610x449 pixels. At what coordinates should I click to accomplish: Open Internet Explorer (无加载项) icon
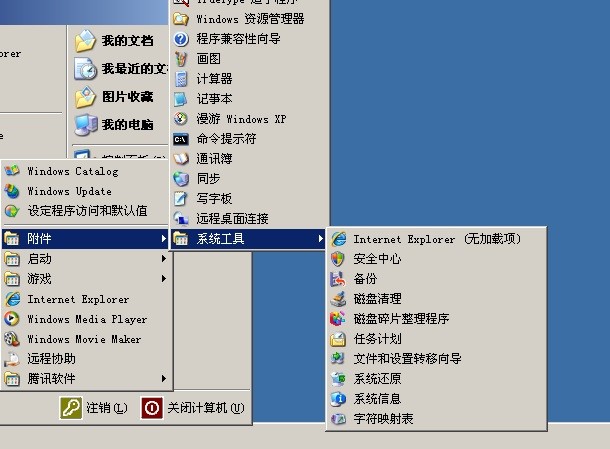[x=338, y=239]
